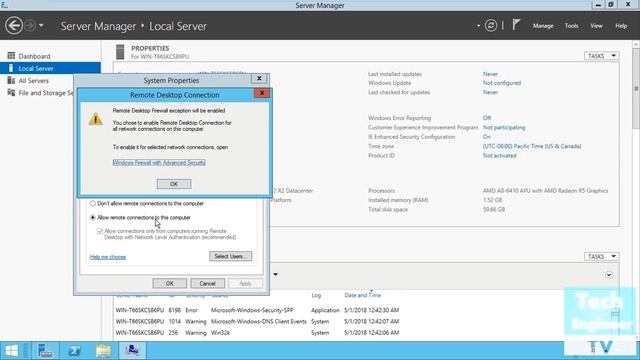Click the Warning triangle icon in dialog
Viewport: 640px width, 360px height.
tap(96, 119)
